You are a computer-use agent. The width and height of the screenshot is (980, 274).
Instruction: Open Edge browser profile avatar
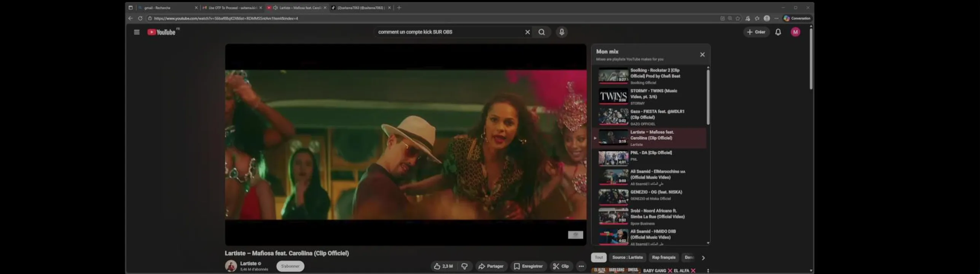pyautogui.click(x=767, y=18)
